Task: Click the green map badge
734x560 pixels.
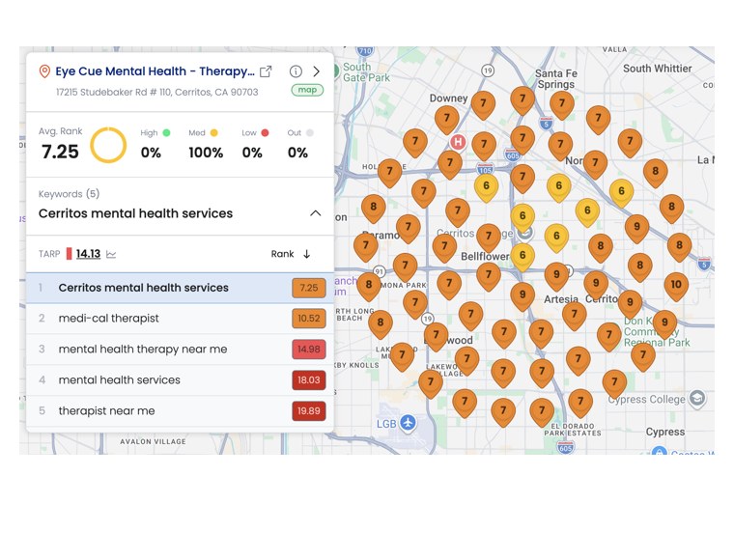Action: 307,90
